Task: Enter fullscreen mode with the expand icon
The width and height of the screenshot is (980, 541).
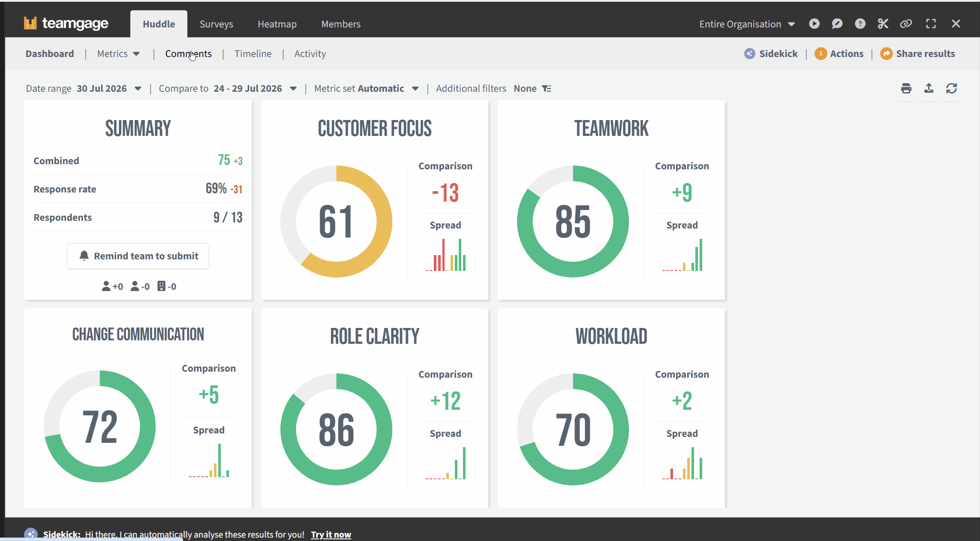Action: pos(931,24)
